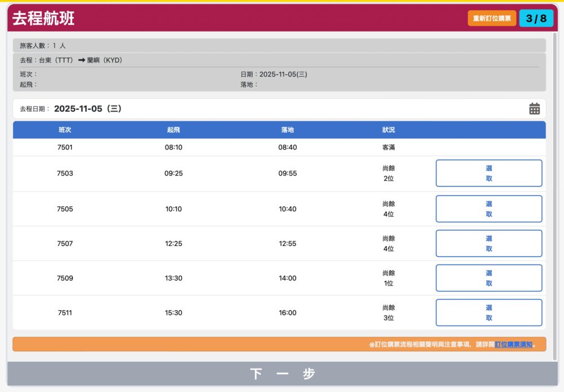Image resolution: width=564 pixels, height=392 pixels.
Task: Click the 09:25 departure time cell
Action: tap(173, 173)
